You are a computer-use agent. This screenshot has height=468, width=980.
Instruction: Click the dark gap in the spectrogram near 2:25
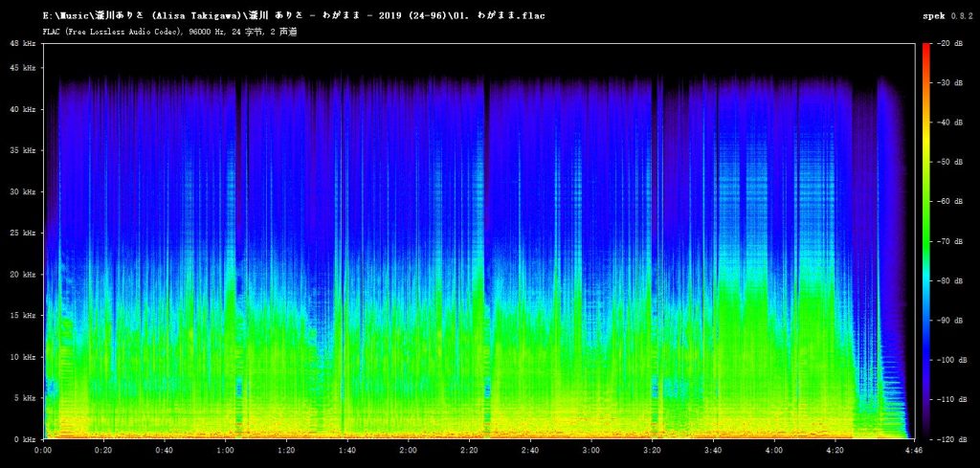(x=485, y=250)
